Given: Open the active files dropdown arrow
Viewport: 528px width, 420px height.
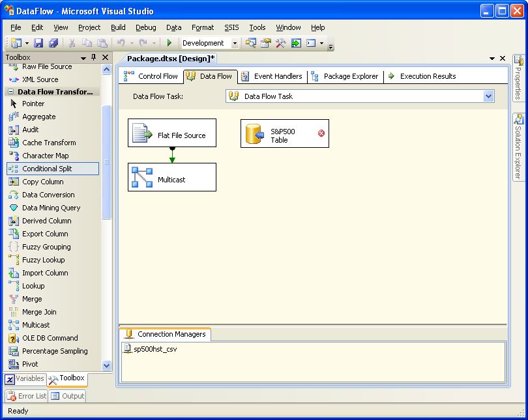Looking at the screenshot, I should coord(492,59).
